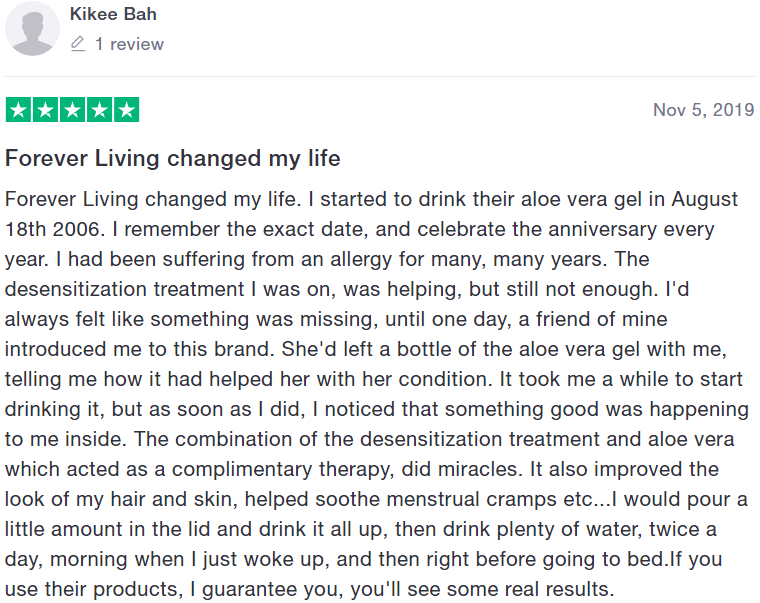The height and width of the screenshot is (603, 760).
Task: Click the pencil review-count icon
Action: point(78,44)
